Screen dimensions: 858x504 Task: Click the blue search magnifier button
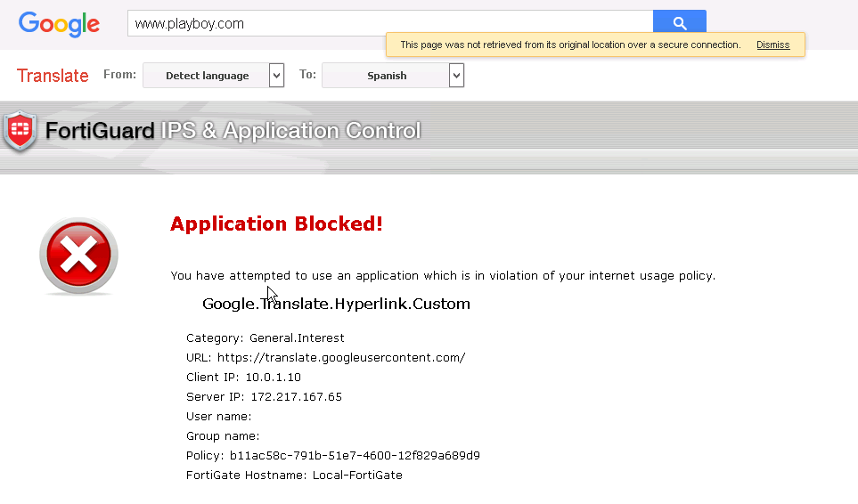[680, 23]
